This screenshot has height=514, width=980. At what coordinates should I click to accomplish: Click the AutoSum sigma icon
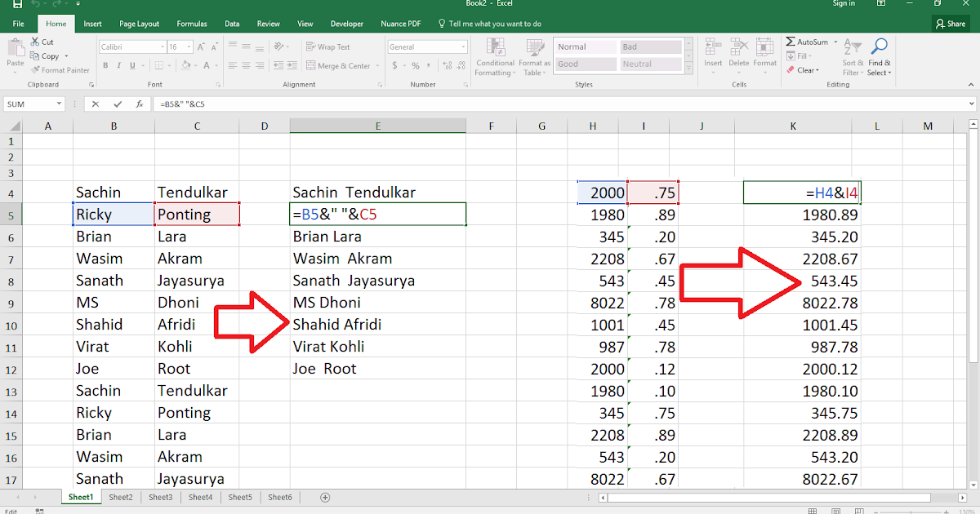[x=790, y=42]
